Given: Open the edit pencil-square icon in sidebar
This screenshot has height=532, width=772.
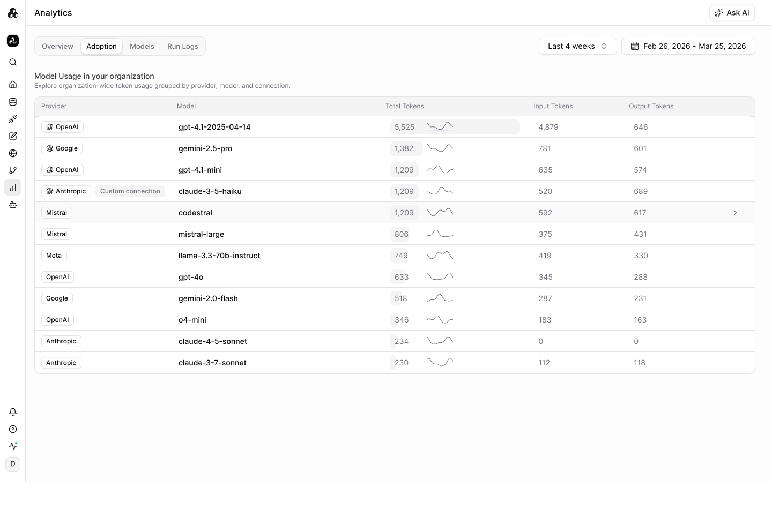Looking at the screenshot, I should (x=13, y=136).
